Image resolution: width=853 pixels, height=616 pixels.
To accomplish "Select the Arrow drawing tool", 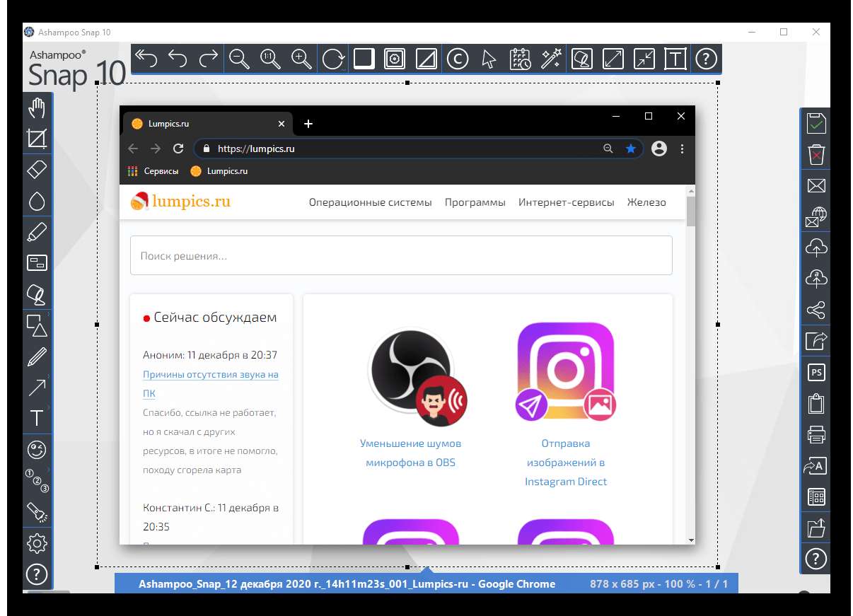I will [37, 387].
